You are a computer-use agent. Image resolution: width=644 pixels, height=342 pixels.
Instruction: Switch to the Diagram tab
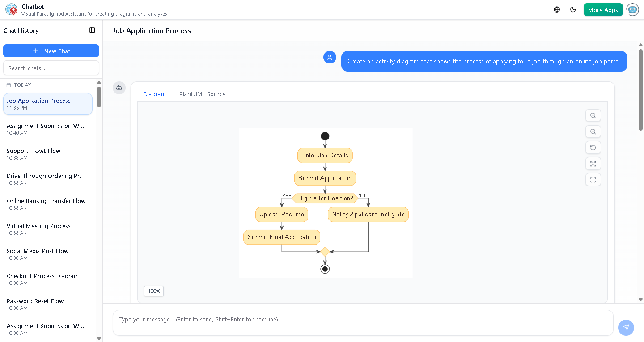[x=155, y=94]
